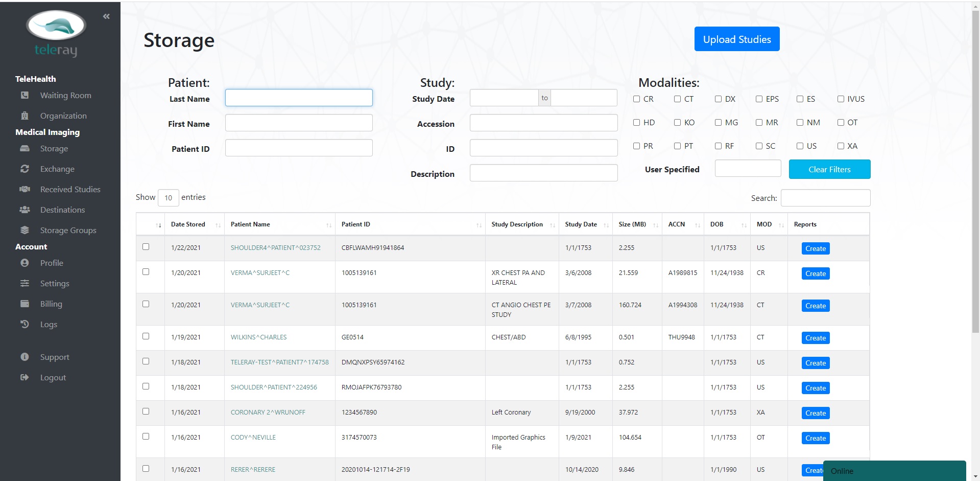Open Organization page

pyautogui.click(x=63, y=116)
